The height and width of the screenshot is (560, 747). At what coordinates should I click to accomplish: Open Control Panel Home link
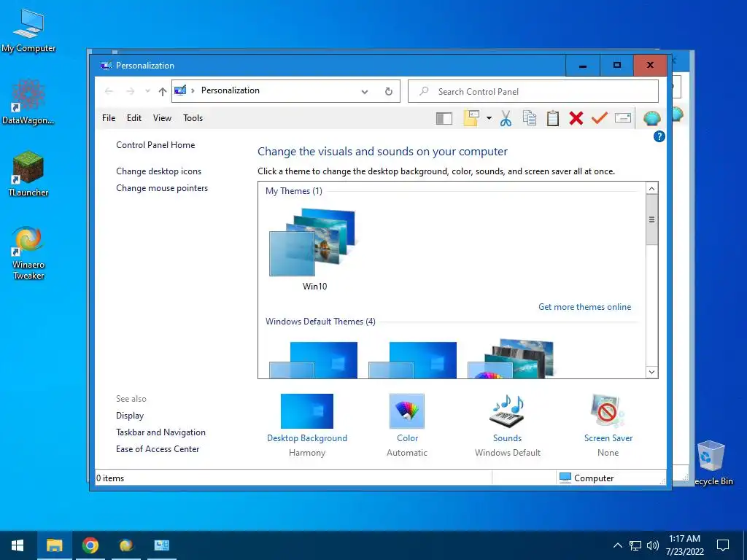point(155,145)
